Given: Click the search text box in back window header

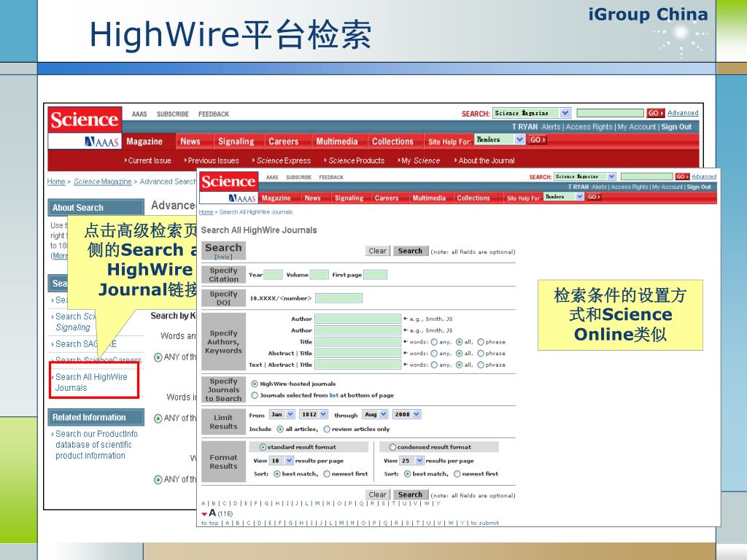Looking at the screenshot, I should pyautogui.click(x=610, y=113).
